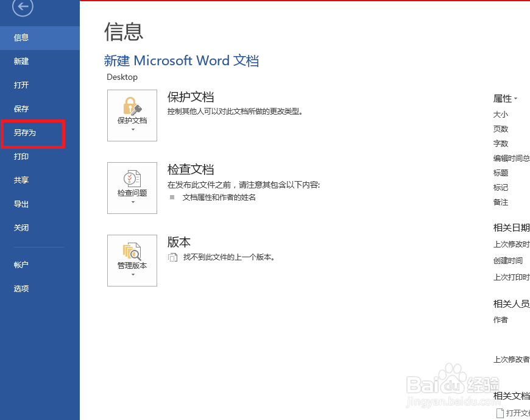
Task: Open the 导出 section
Action: [40, 204]
